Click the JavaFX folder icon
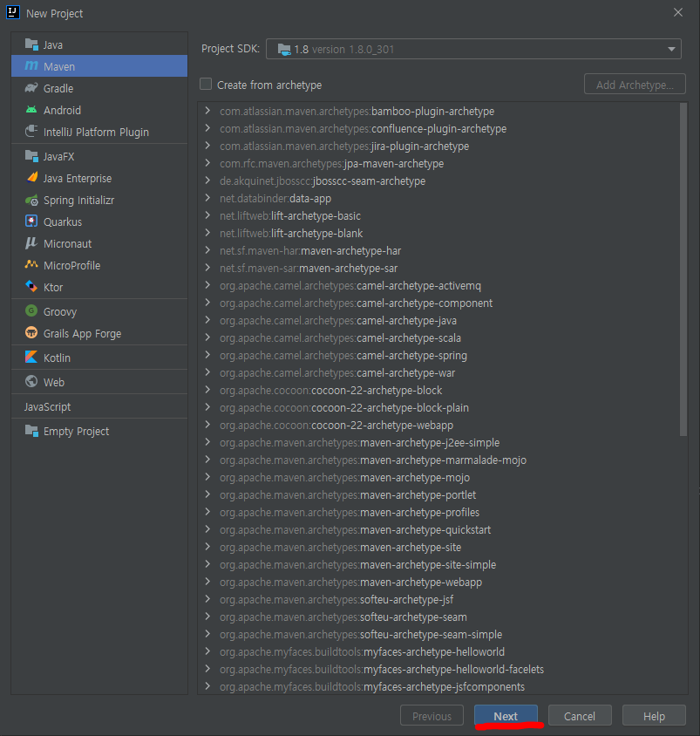This screenshot has width=700, height=736. click(x=31, y=156)
